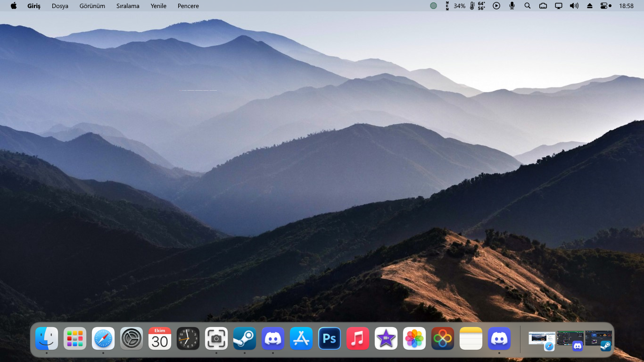Launch Photoshop from the Dock
Screen dimensions: 644x362
click(x=329, y=338)
